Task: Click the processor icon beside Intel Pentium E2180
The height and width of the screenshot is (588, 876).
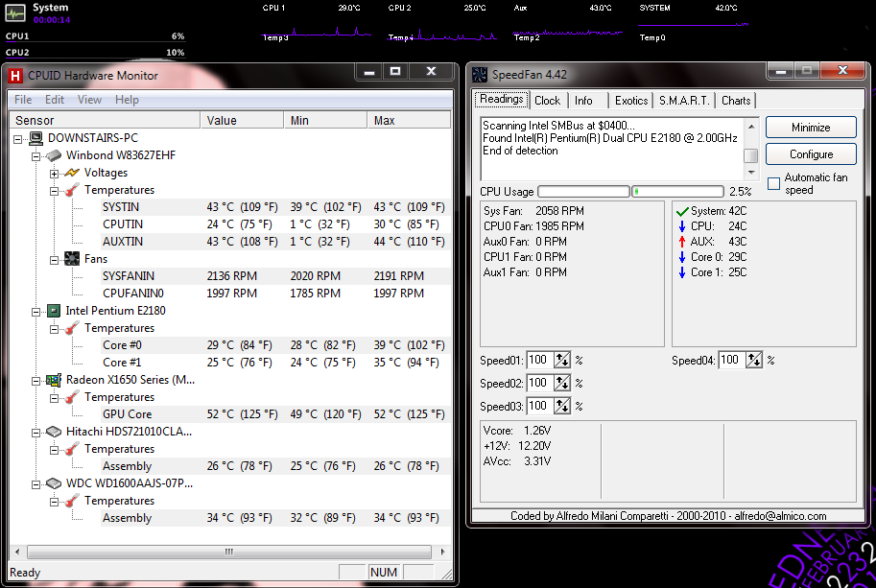Action: 54,311
